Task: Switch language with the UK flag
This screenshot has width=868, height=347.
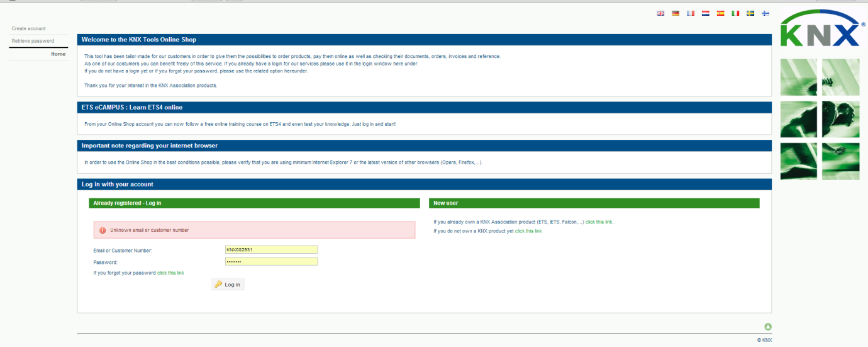Action: (660, 13)
